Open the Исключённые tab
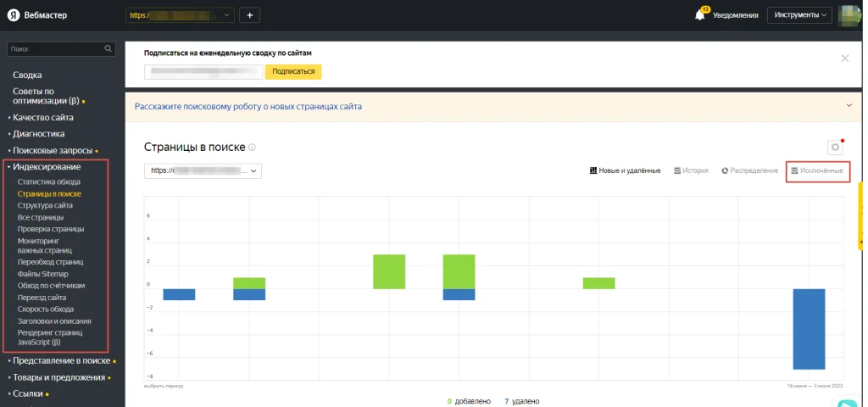 817,170
